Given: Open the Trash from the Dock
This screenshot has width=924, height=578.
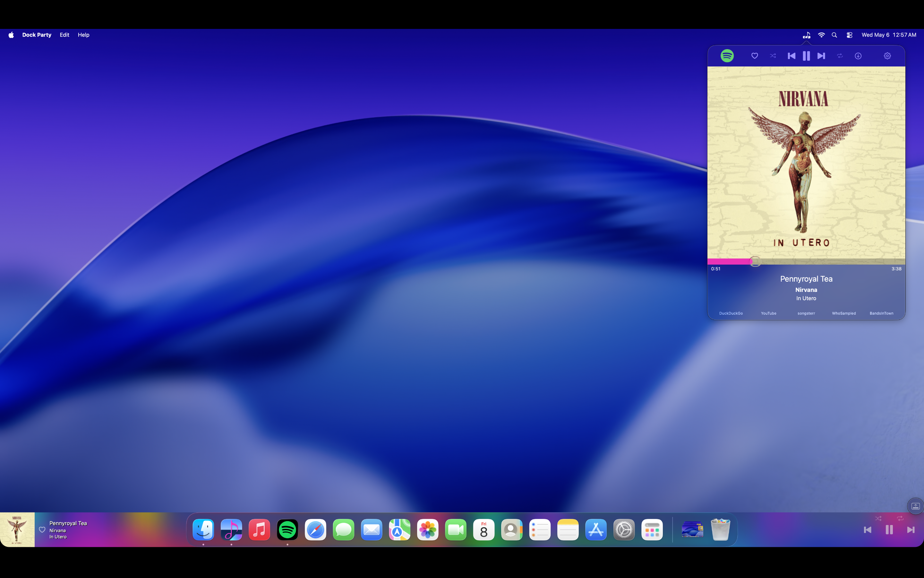Looking at the screenshot, I should [721, 530].
